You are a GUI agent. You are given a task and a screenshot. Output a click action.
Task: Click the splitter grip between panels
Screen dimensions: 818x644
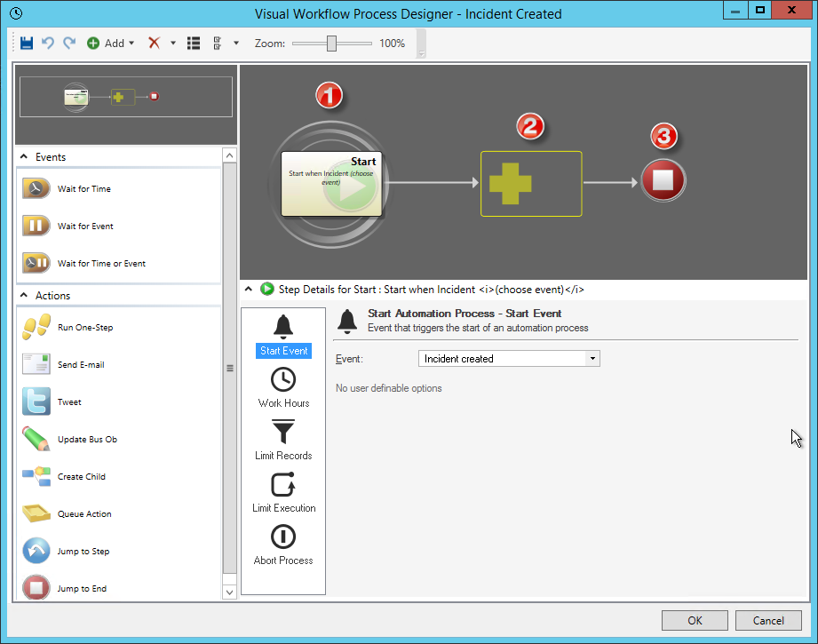[229, 368]
